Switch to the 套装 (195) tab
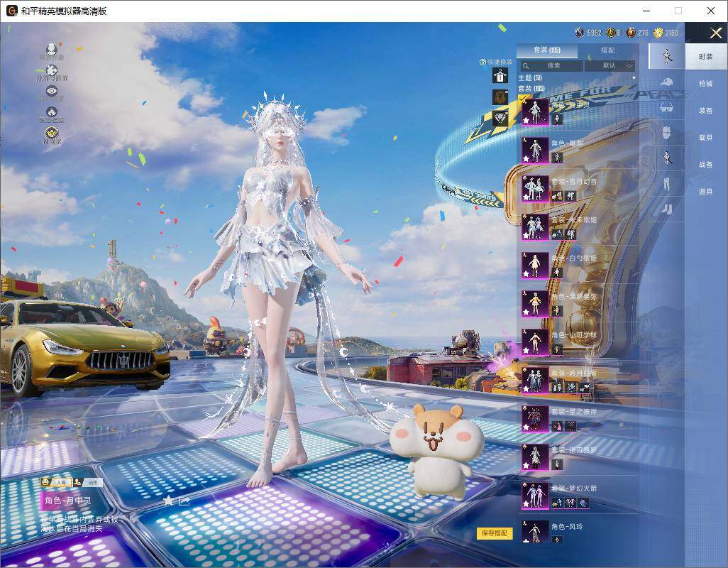728x568 pixels. [x=547, y=50]
